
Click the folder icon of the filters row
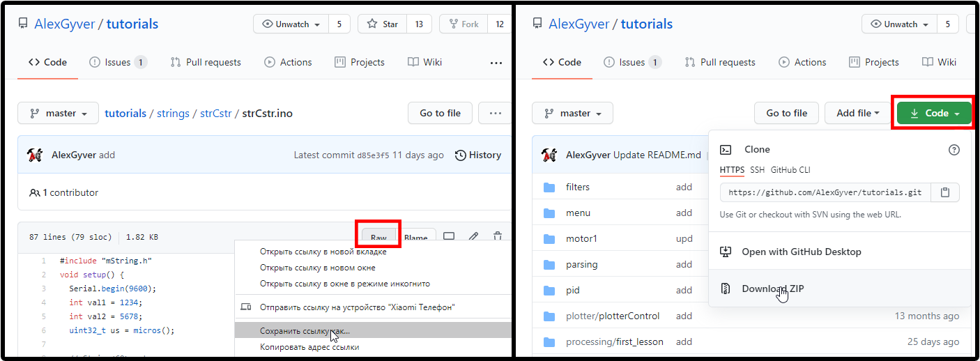(549, 187)
